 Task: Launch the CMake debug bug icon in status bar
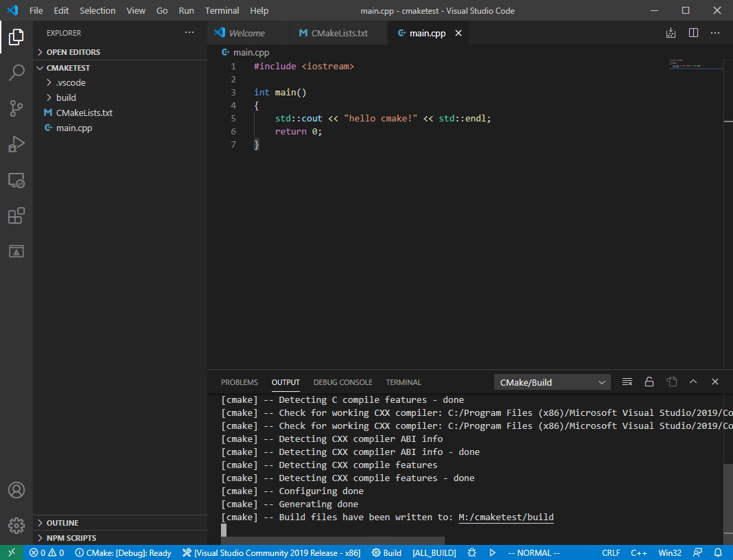[x=472, y=552]
